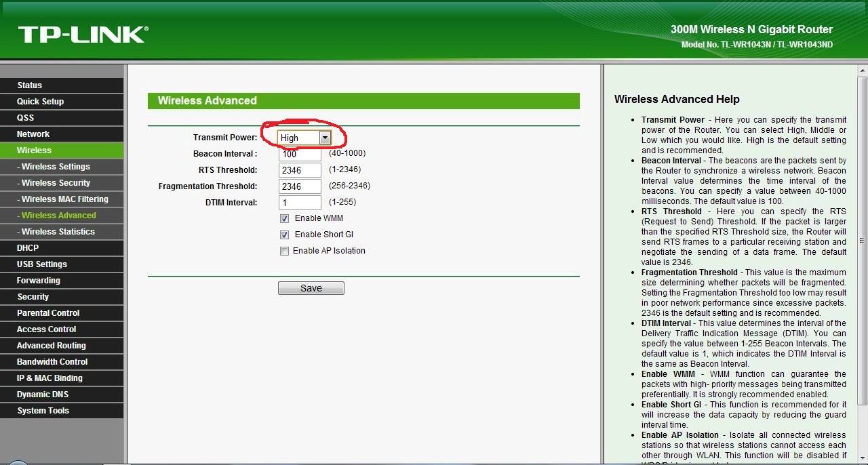Open the Bandwidth Control menu item
Image resolution: width=868 pixels, height=465 pixels.
62,362
